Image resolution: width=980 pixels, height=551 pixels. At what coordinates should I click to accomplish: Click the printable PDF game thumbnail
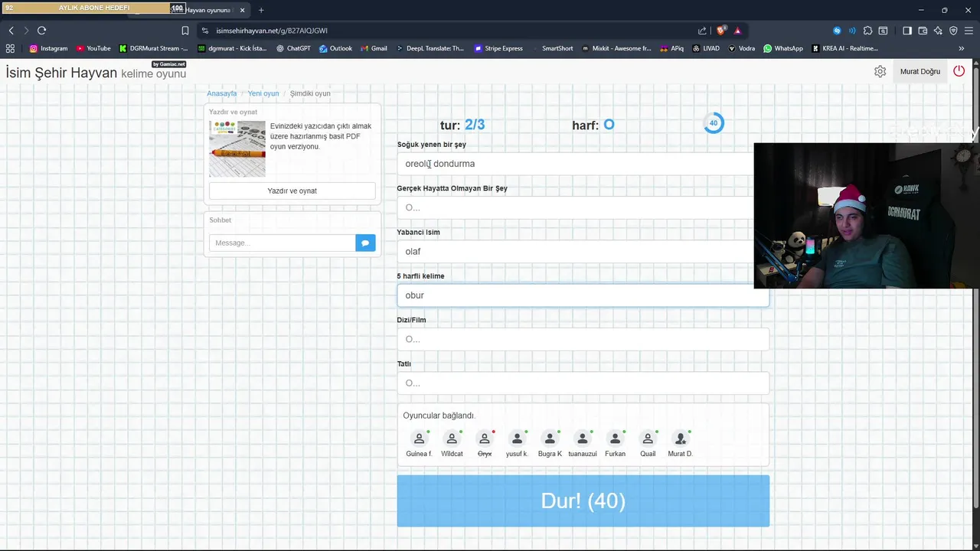point(237,148)
